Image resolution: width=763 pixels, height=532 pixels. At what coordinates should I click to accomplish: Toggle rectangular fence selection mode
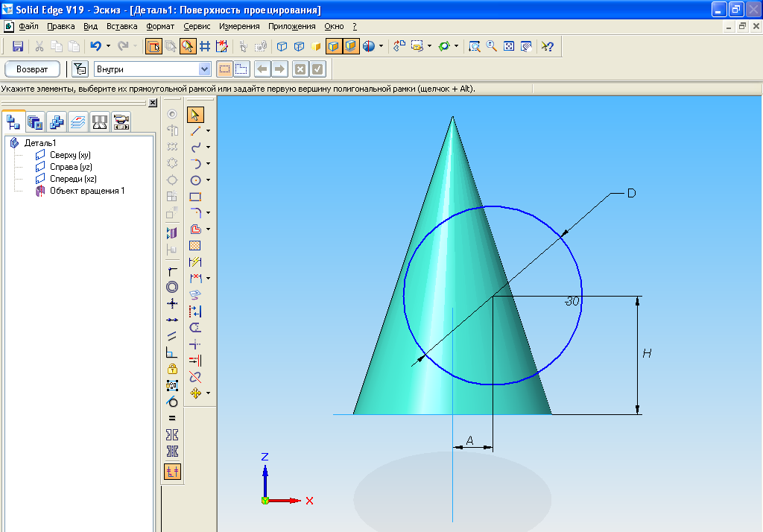click(224, 69)
